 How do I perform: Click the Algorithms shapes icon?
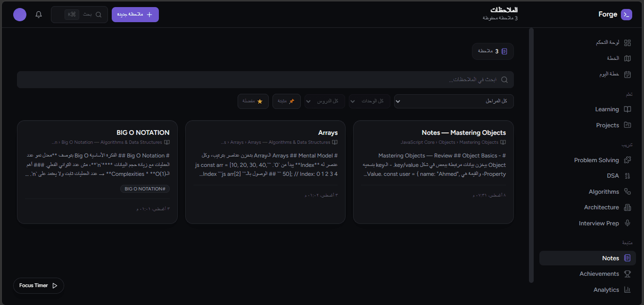(627, 191)
